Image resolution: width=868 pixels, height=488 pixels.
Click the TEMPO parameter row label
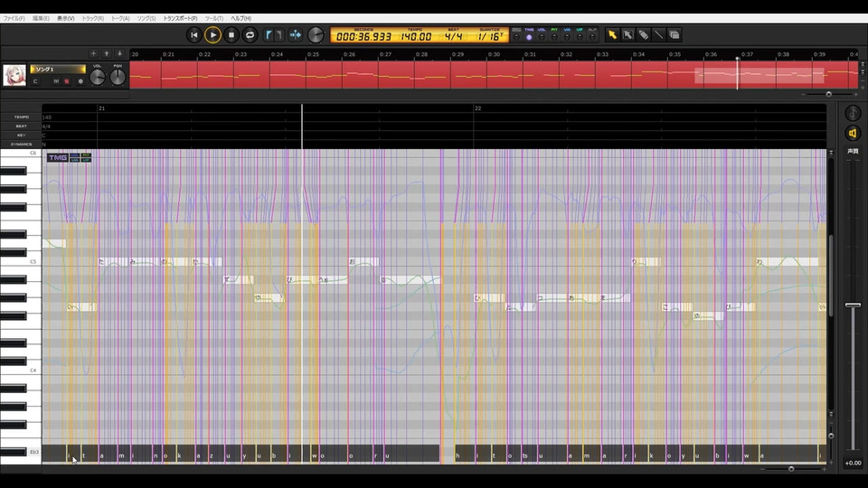coord(21,117)
